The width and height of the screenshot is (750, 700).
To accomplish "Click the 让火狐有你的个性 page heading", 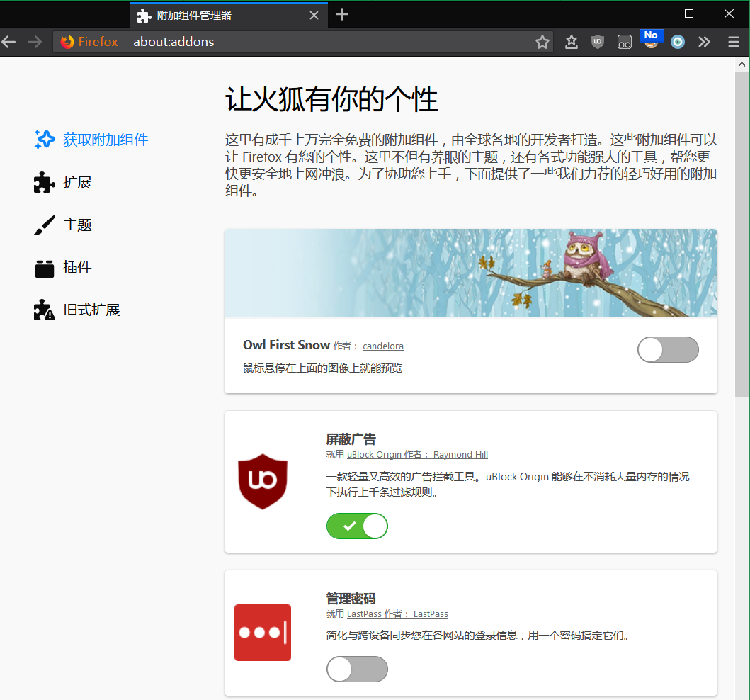I will click(x=331, y=99).
